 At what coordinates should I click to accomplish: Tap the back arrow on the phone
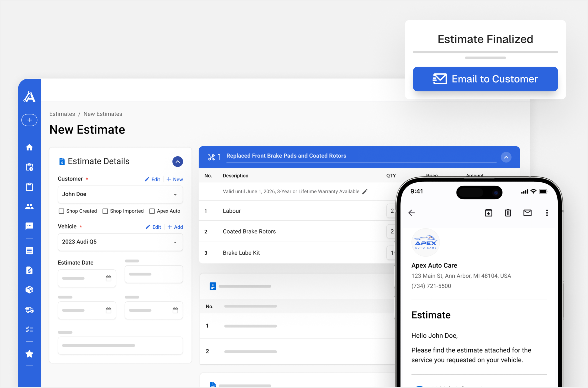(x=411, y=213)
